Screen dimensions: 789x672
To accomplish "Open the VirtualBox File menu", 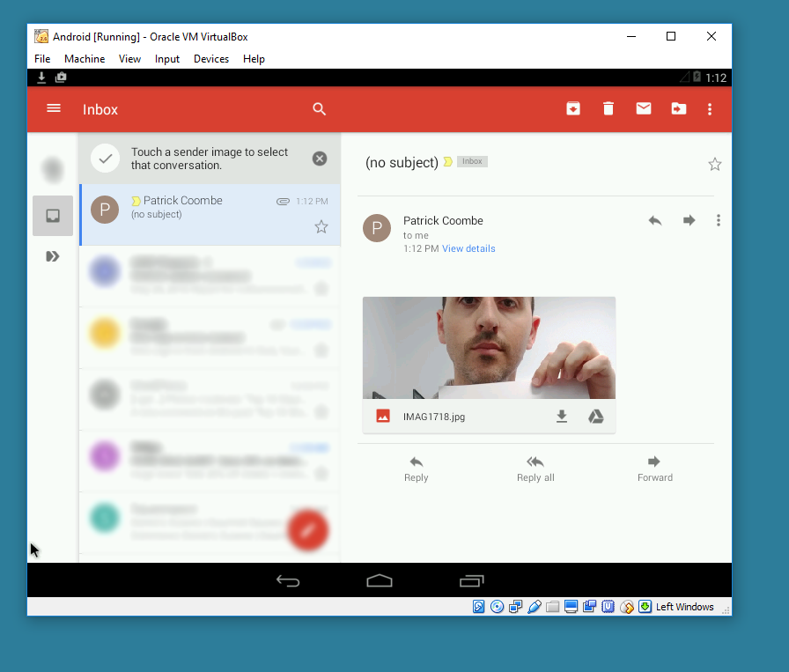I will click(42, 59).
